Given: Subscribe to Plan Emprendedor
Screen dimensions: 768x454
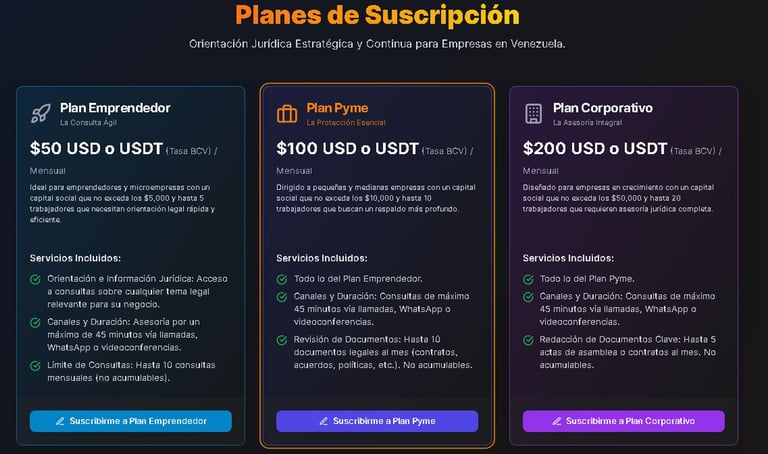Looking at the screenshot, I should [x=131, y=421].
